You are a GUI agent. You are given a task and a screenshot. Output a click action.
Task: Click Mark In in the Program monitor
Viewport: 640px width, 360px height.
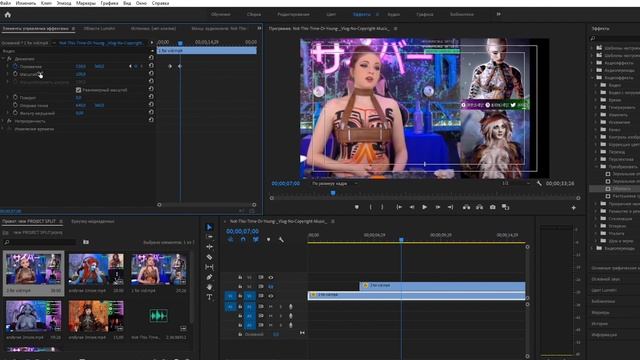(371, 207)
